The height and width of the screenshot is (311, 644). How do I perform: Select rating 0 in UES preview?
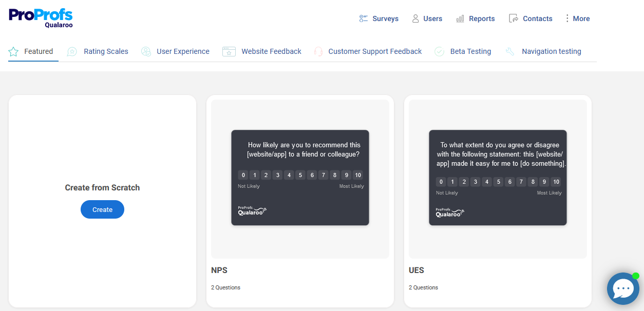coord(441,182)
